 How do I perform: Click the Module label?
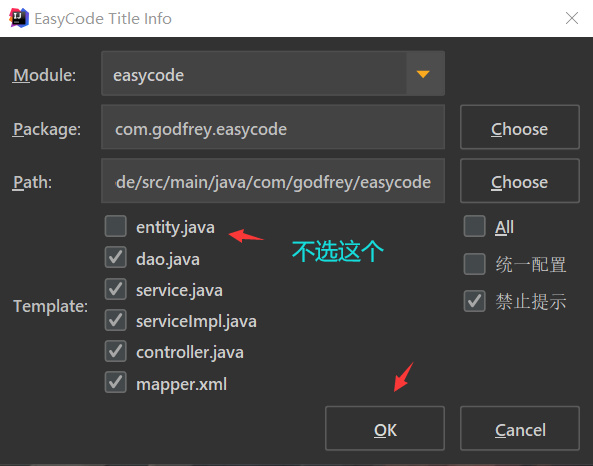(45, 75)
